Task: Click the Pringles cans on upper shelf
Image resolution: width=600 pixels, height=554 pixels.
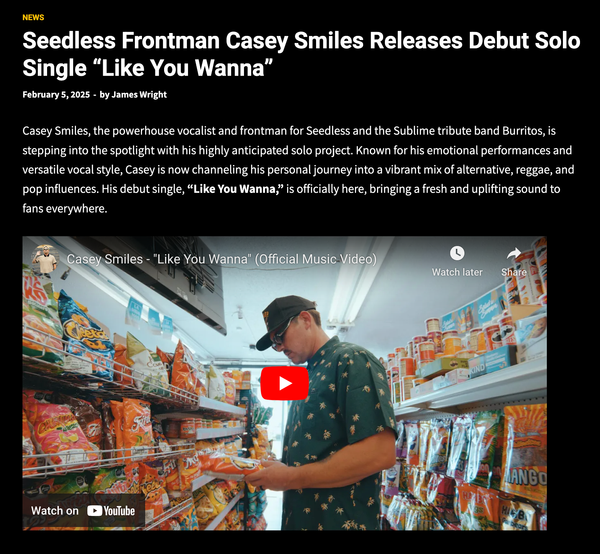Action: (x=527, y=268)
